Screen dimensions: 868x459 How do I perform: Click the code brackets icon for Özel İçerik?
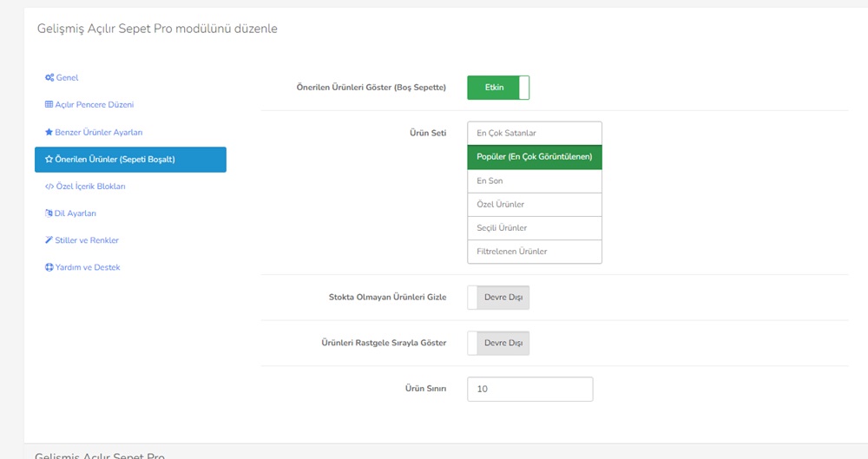click(49, 187)
